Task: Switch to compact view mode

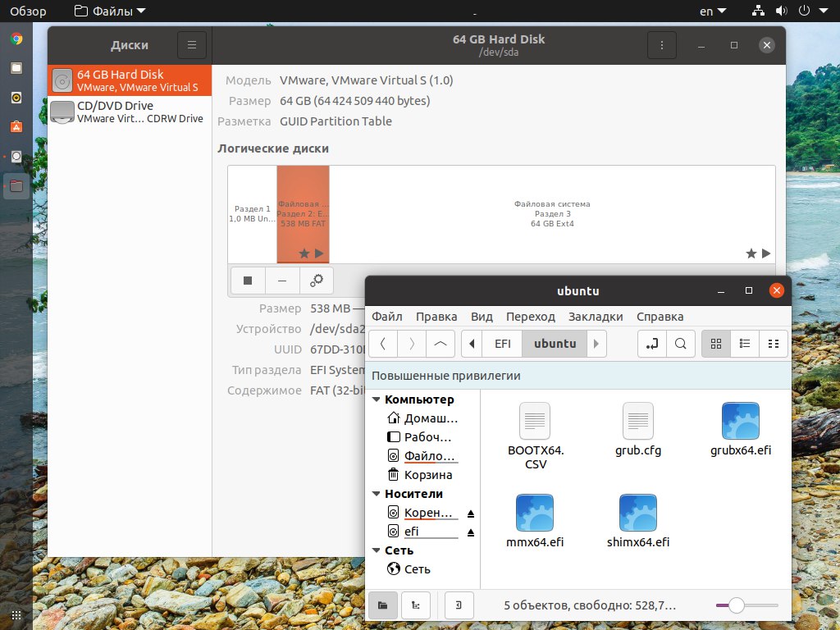Action: 773,344
